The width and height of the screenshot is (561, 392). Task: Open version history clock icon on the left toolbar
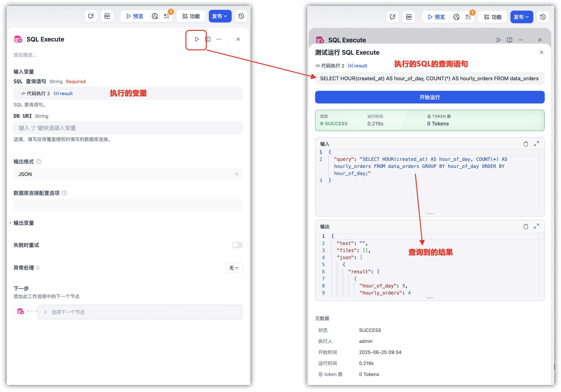(241, 16)
